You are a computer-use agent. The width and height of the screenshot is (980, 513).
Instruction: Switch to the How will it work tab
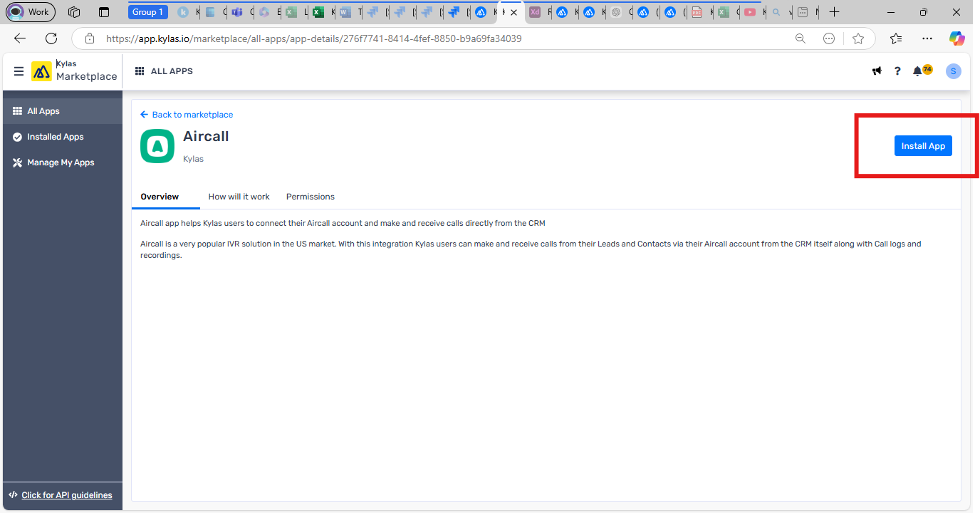click(x=239, y=197)
